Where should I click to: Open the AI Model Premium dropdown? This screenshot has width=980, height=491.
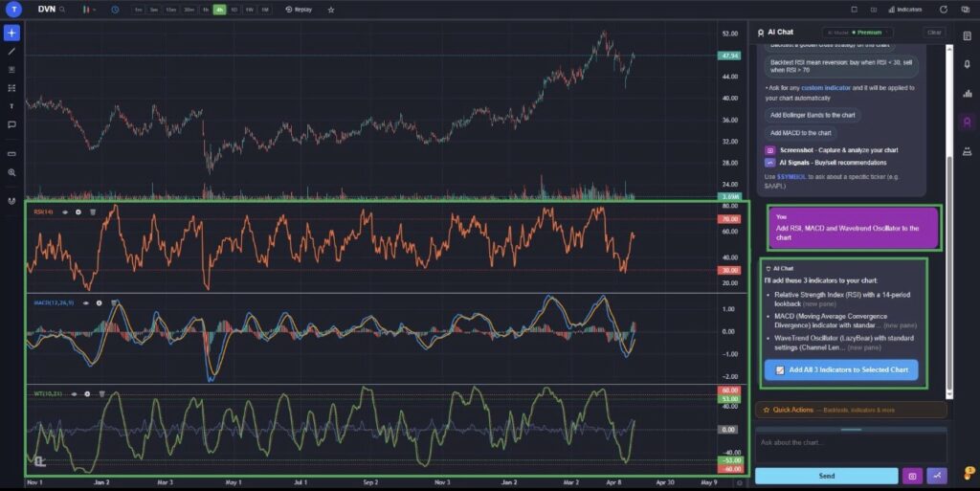point(858,33)
